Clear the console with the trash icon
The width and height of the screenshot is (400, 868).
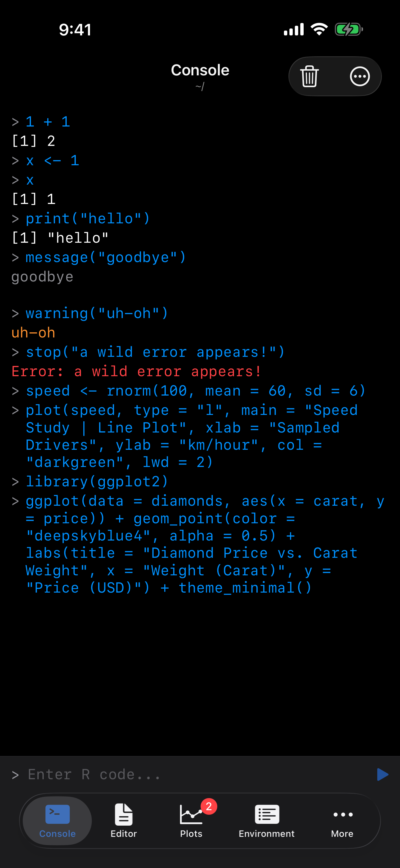[309, 76]
